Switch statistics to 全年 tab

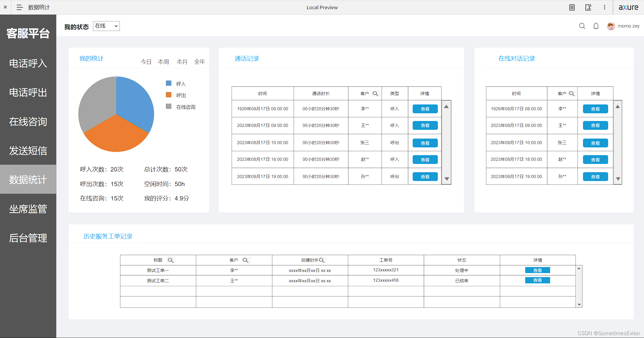click(200, 62)
